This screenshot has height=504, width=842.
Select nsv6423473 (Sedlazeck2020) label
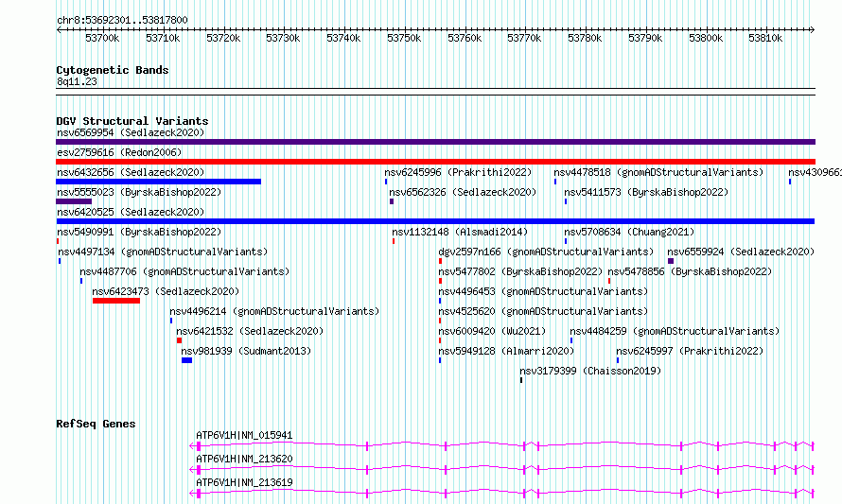click(x=166, y=291)
